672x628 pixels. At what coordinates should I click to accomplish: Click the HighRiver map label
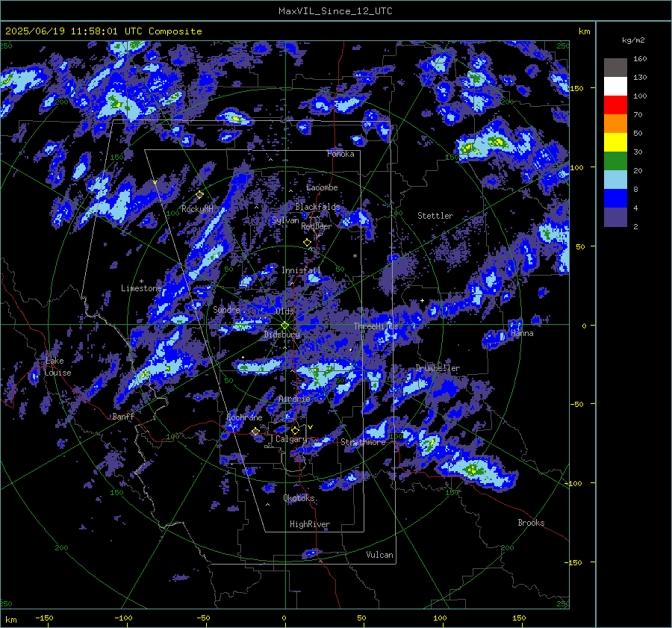tap(310, 524)
